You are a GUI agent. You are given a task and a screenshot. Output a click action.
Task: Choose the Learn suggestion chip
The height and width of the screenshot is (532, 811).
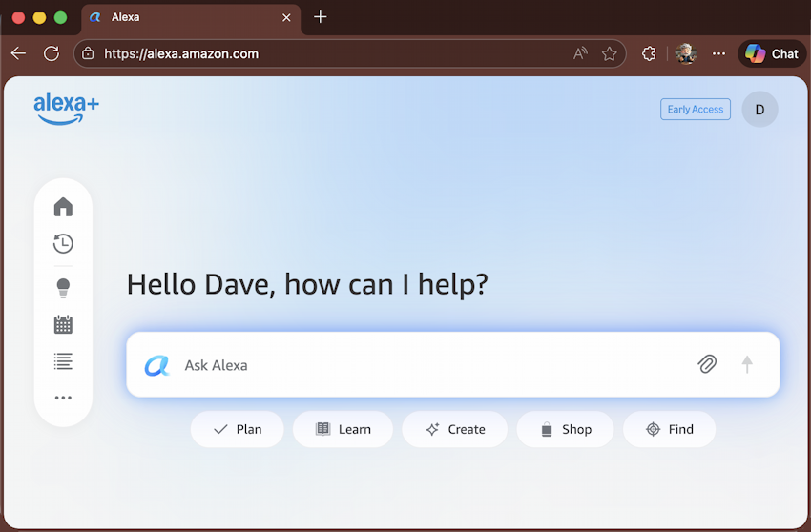(x=343, y=429)
